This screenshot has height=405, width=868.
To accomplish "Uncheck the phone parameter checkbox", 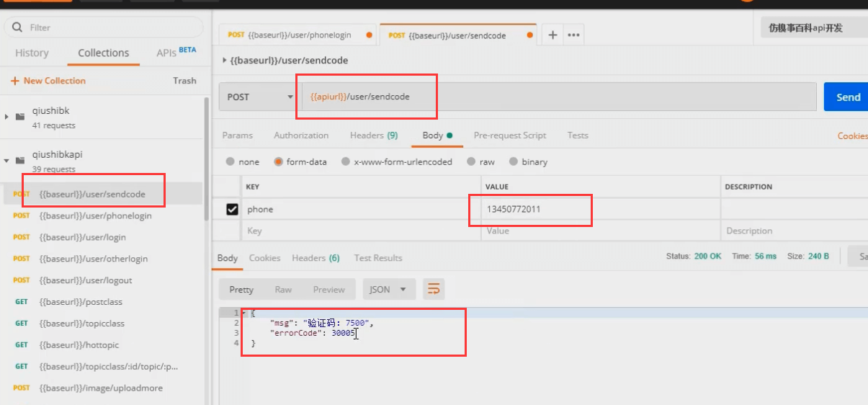I will pos(232,209).
